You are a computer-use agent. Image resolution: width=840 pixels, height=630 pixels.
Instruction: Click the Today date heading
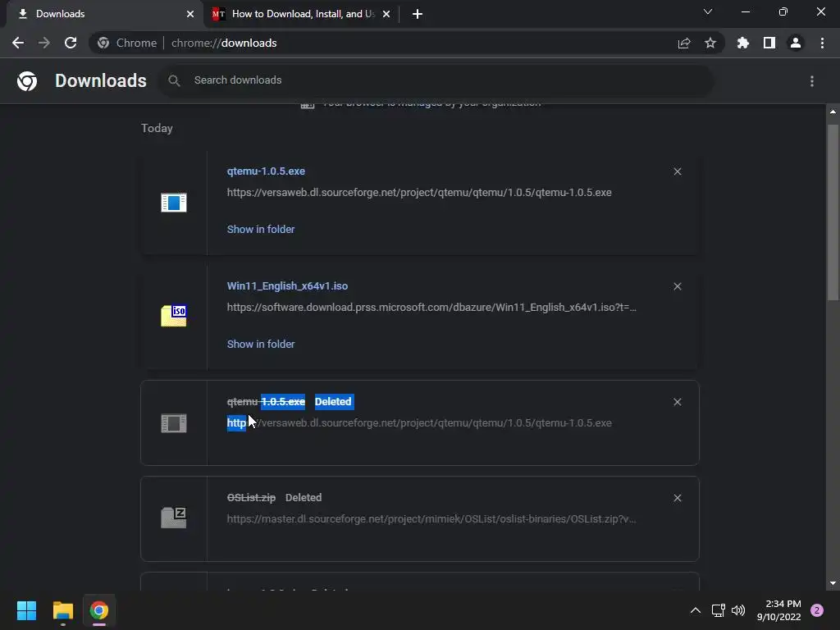point(157,128)
